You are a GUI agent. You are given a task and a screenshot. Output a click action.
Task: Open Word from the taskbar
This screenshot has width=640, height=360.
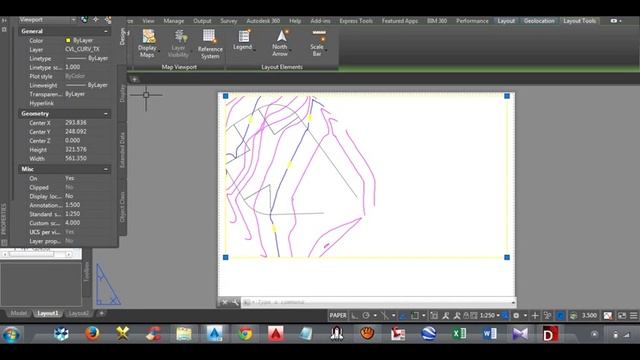[489, 334]
